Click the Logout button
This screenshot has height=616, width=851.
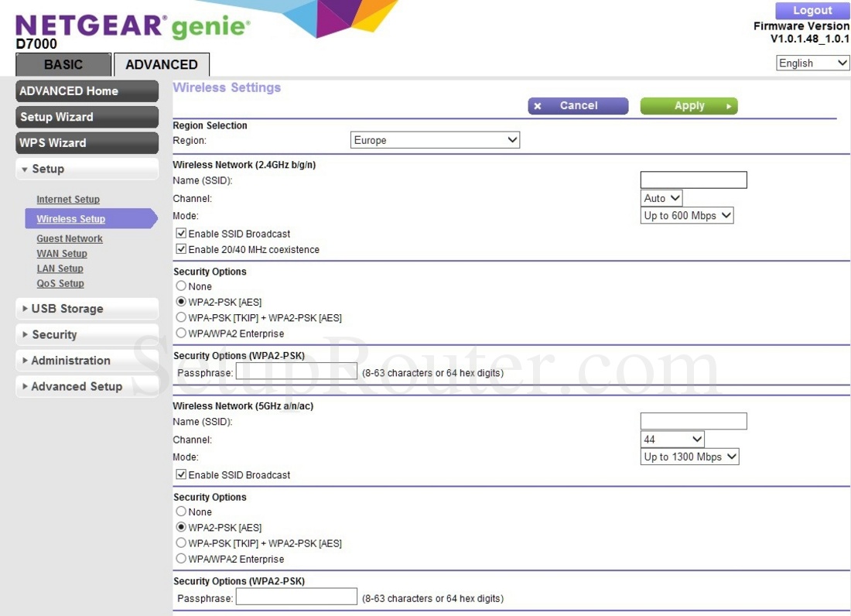point(811,10)
